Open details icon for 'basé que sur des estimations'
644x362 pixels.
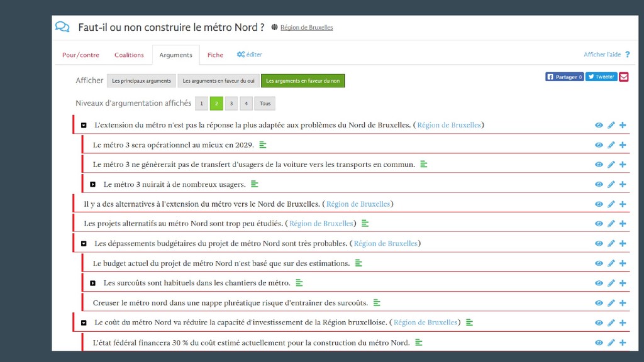(358, 263)
